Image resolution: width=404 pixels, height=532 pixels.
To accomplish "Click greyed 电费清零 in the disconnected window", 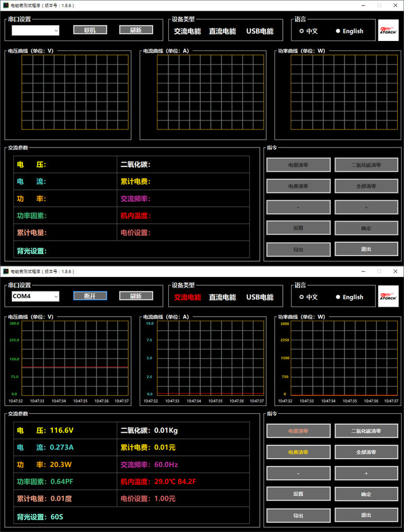I will point(298,186).
